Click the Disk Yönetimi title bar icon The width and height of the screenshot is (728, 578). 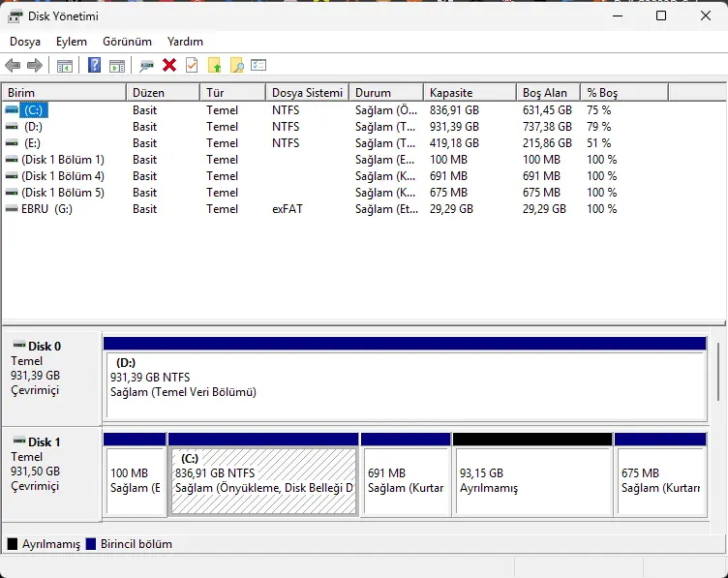tap(15, 16)
